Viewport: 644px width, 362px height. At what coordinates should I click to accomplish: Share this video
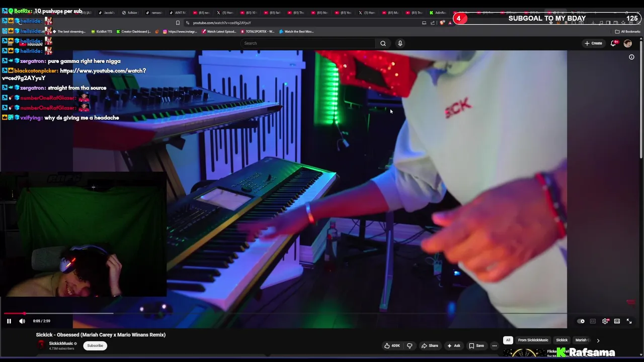(430, 346)
